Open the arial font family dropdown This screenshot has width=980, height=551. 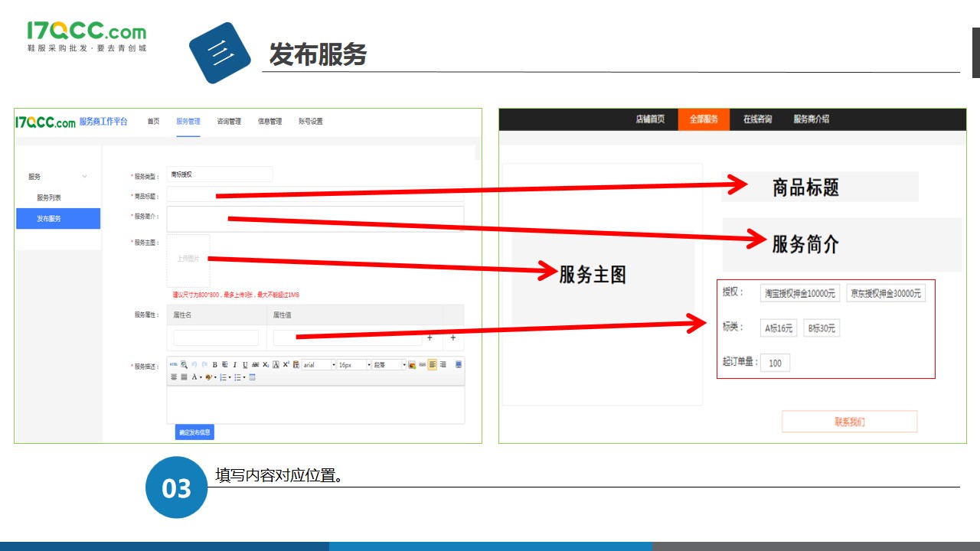318,365
